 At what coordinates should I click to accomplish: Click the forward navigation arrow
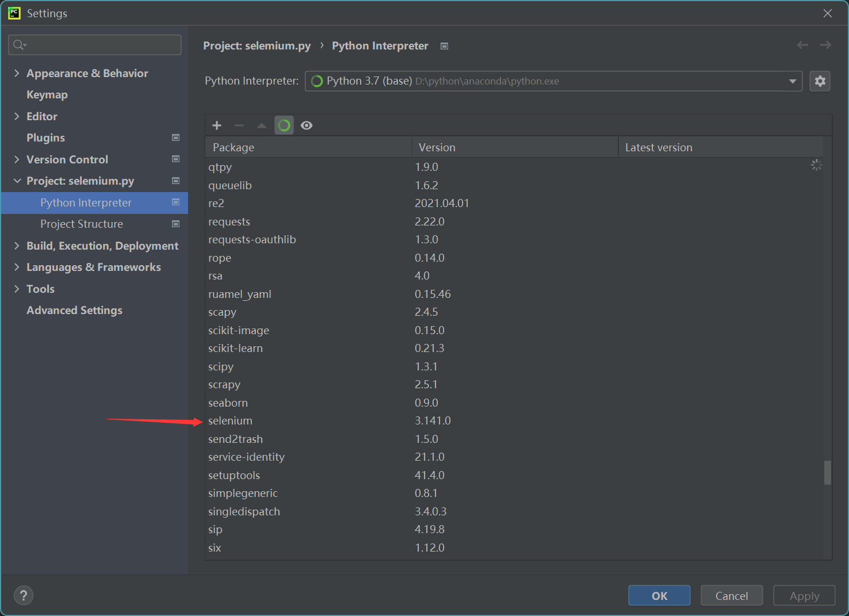pyautogui.click(x=825, y=45)
